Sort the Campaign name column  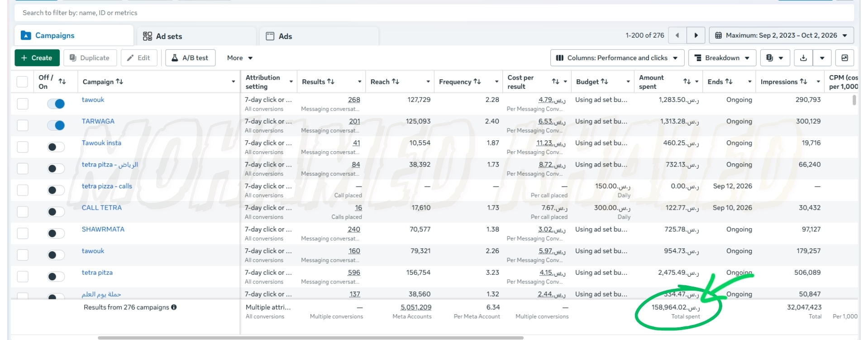pos(119,81)
